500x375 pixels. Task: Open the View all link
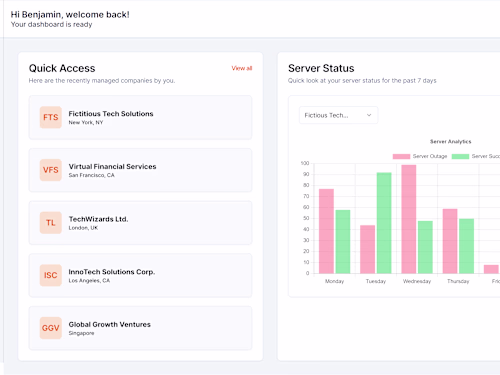pyautogui.click(x=242, y=68)
